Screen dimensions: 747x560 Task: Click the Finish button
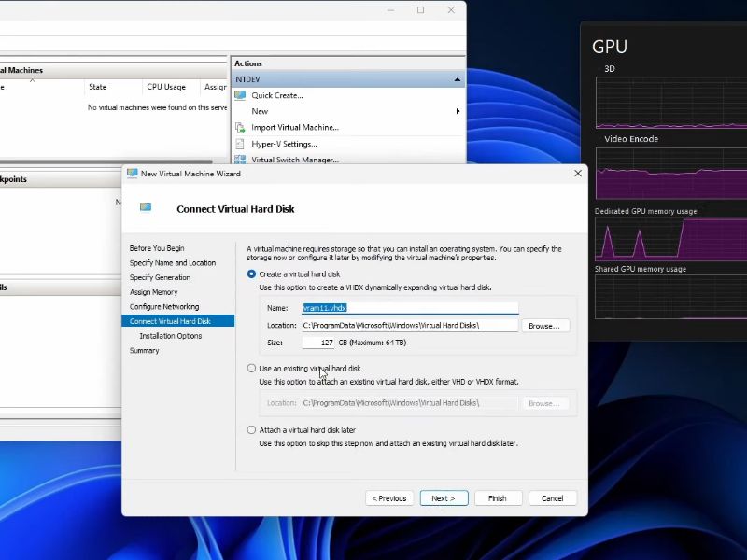point(498,498)
